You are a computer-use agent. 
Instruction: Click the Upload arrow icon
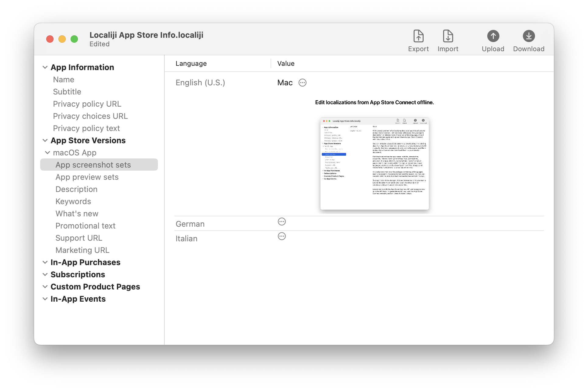(x=493, y=36)
